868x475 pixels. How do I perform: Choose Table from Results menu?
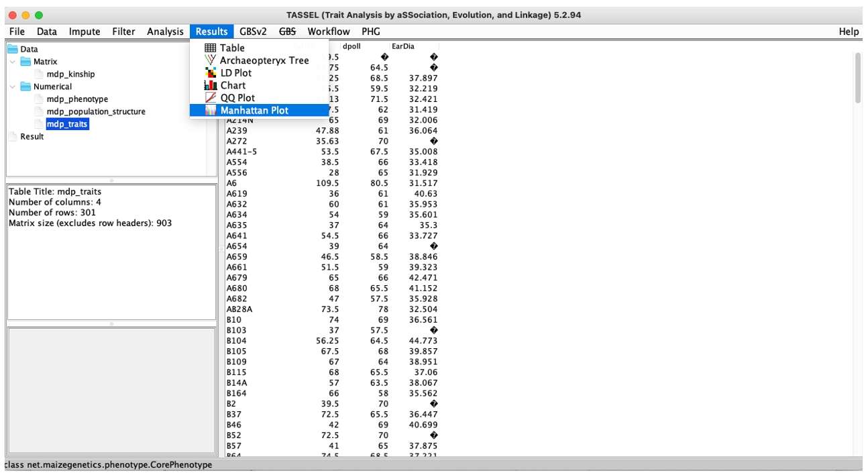pyautogui.click(x=259, y=48)
